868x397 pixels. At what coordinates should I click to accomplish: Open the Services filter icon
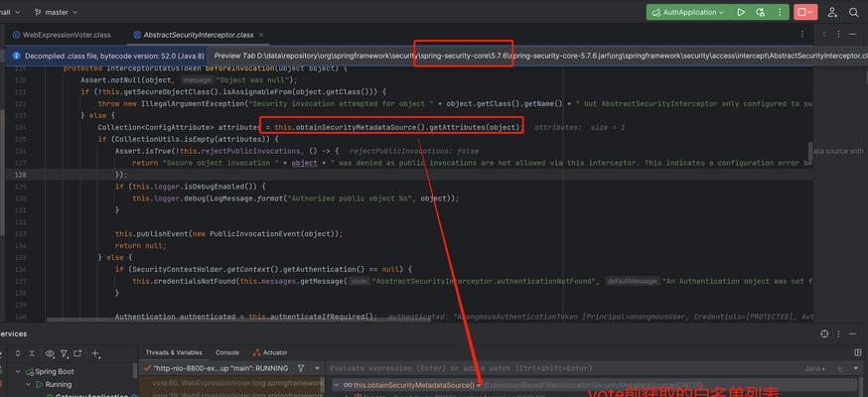pos(65,352)
